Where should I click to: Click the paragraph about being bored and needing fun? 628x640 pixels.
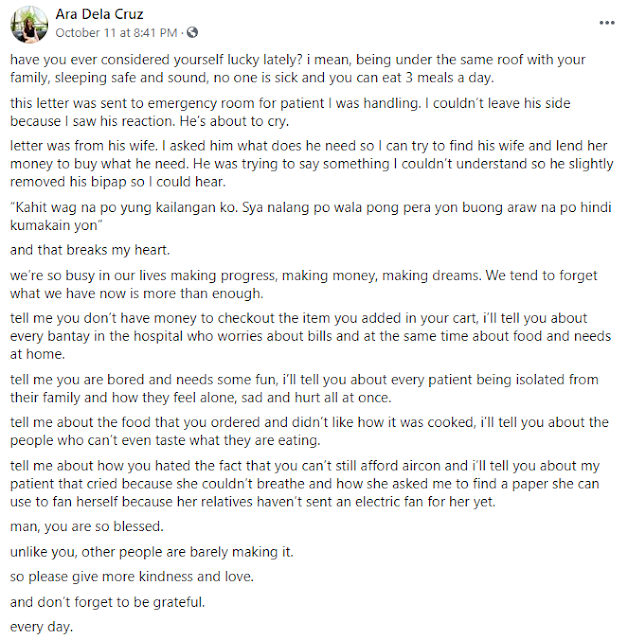point(300,389)
